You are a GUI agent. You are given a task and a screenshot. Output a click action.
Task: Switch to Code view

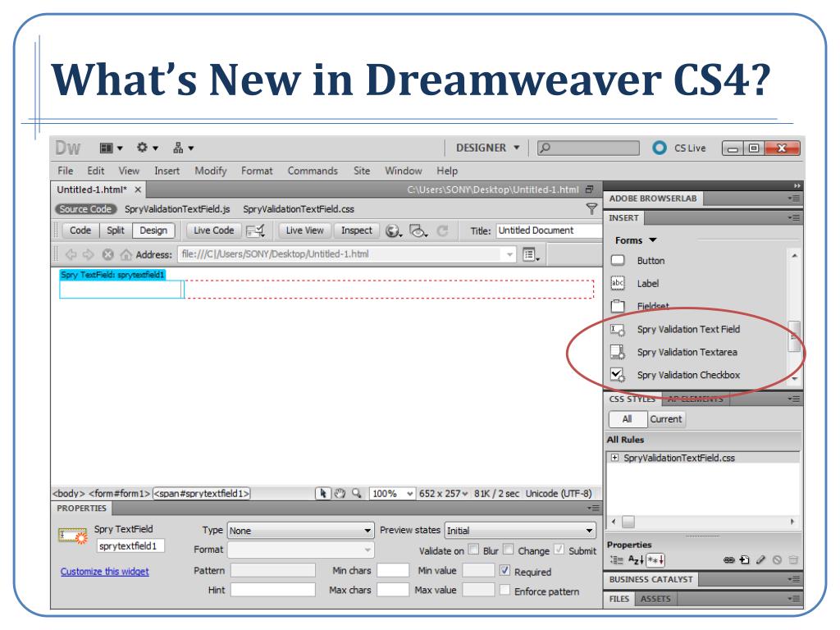click(x=80, y=231)
